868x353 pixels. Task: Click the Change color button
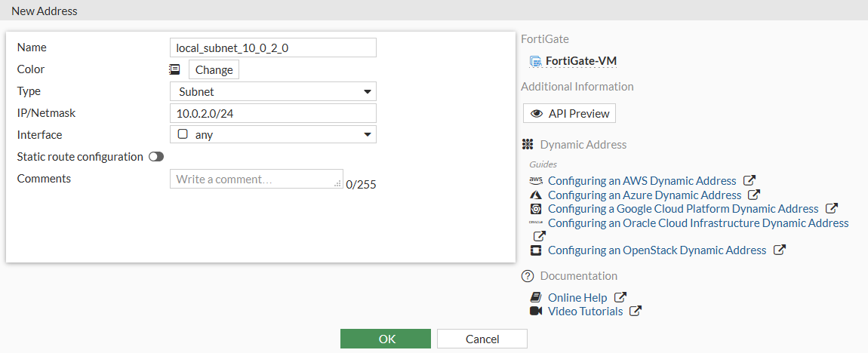(x=214, y=69)
